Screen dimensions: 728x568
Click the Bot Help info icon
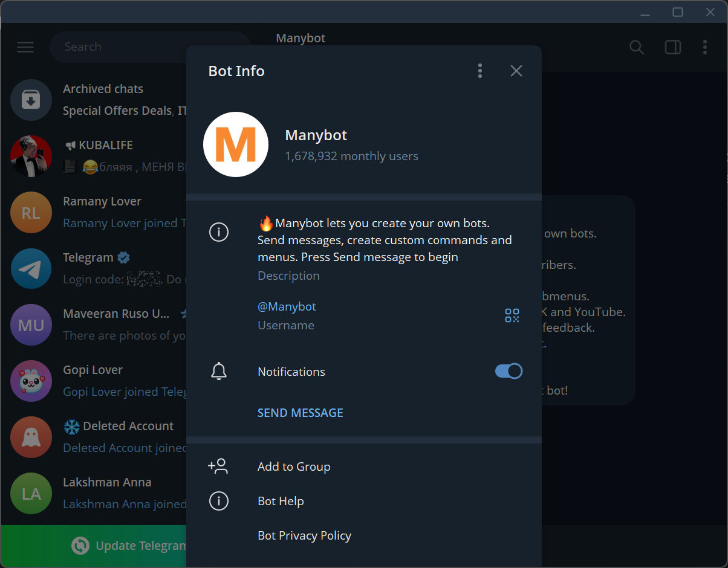click(x=219, y=501)
